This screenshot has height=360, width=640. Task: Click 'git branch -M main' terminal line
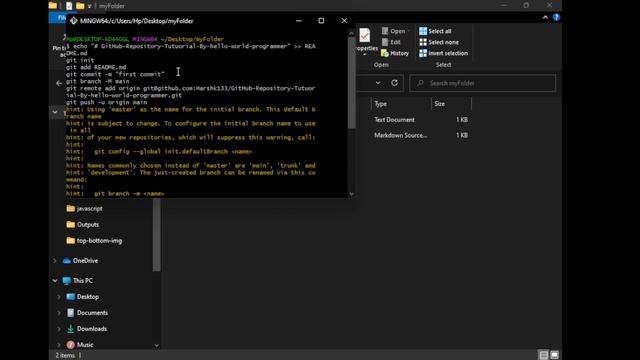[98, 81]
